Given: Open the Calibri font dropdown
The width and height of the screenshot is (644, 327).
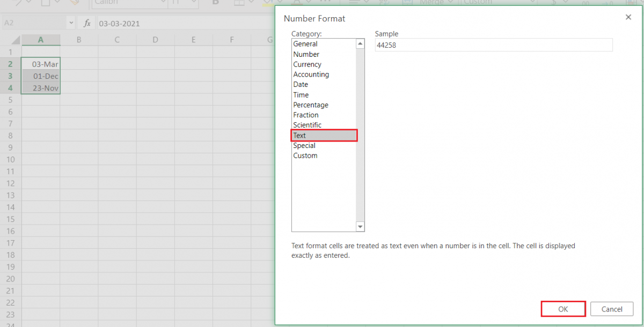Looking at the screenshot, I should (163, 2).
